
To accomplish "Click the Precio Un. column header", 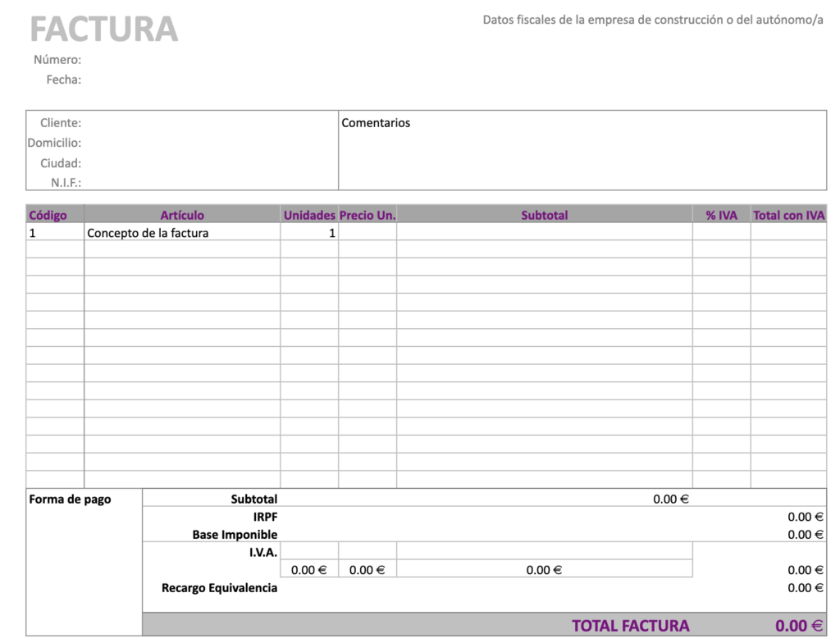I will click(x=366, y=214).
